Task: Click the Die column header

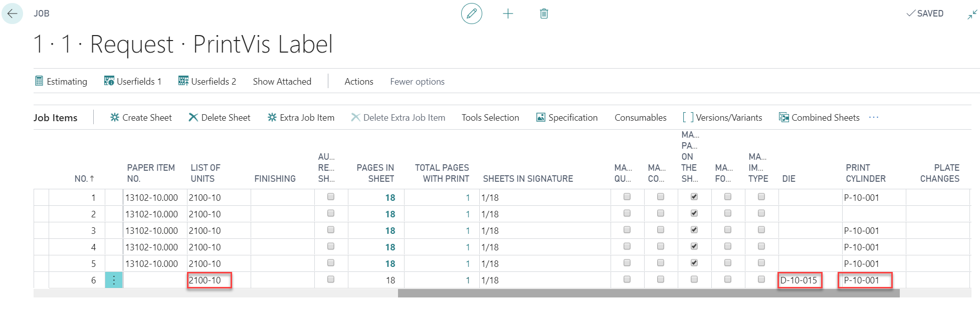Action: (789, 179)
